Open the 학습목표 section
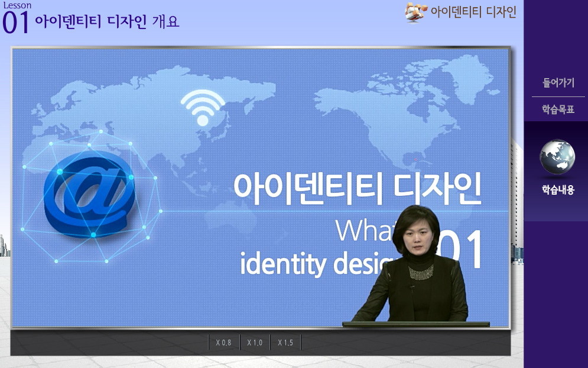Screen dimensions: 588x368 (558, 109)
